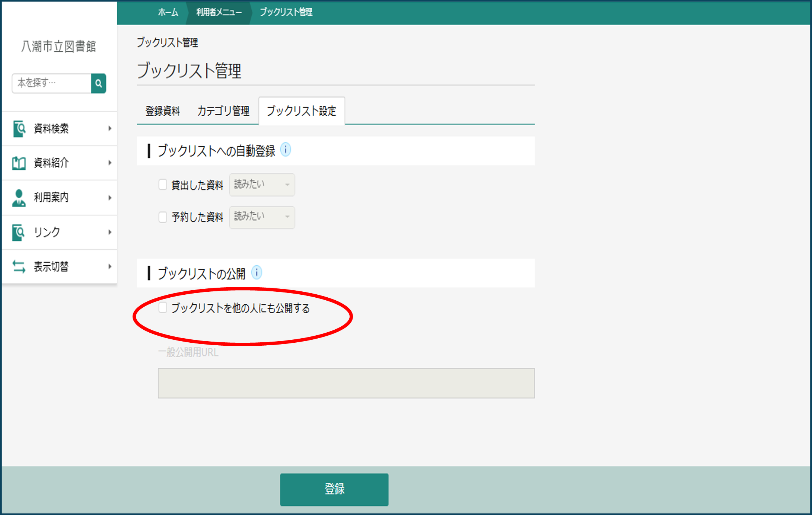
Task: Click the ブックリストを他の人にも公開する label
Action: [x=241, y=308]
